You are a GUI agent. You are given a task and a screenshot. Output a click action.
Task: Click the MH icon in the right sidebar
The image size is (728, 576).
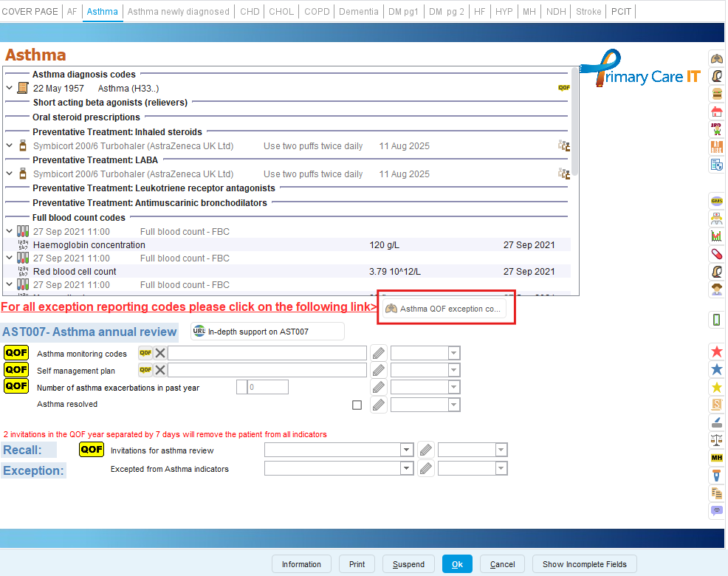click(715, 458)
